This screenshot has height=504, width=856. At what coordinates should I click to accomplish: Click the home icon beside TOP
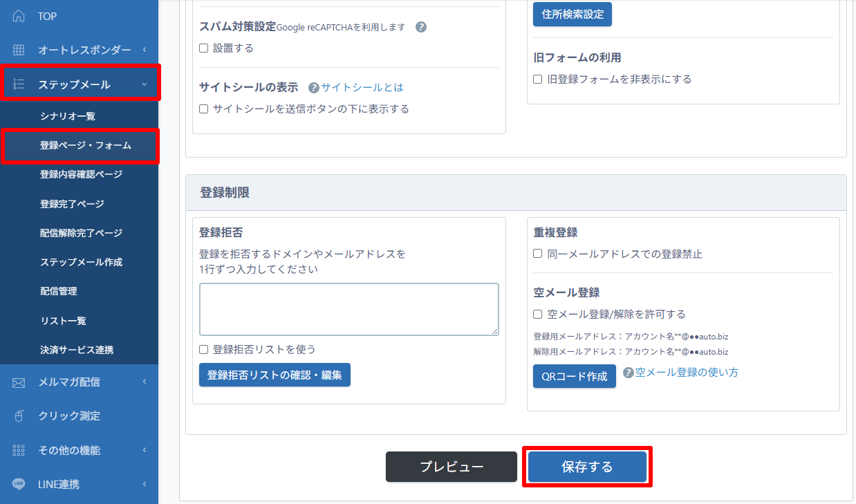(19, 16)
